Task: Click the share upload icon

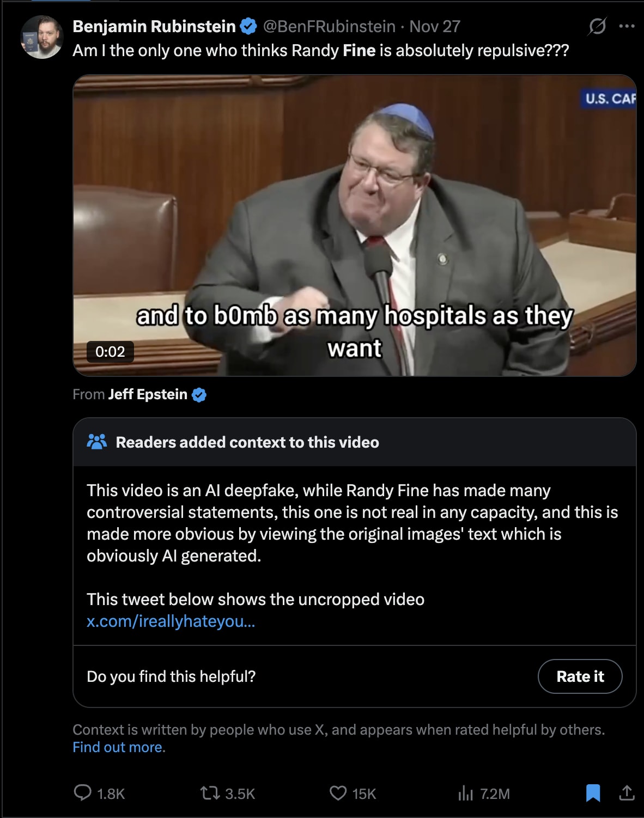Action: [627, 793]
